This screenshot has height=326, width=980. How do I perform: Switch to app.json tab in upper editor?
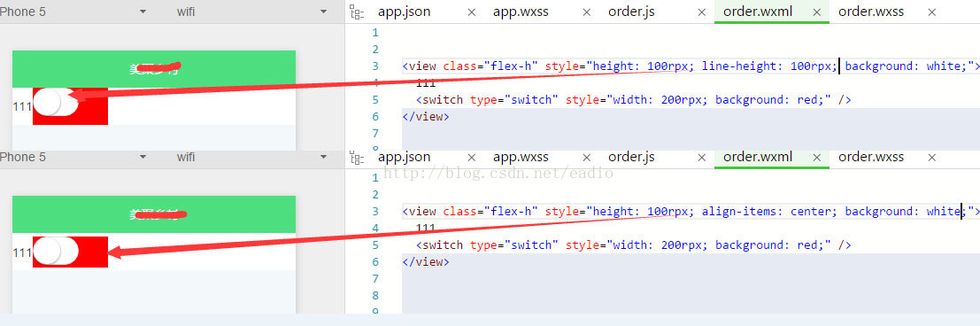tap(404, 12)
